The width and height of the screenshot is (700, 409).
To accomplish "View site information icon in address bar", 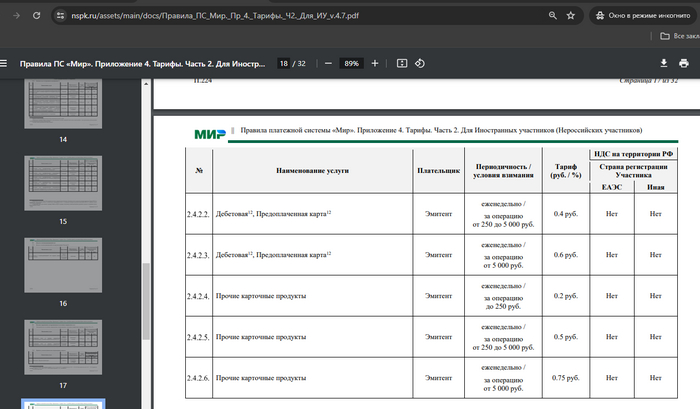I will [60, 16].
